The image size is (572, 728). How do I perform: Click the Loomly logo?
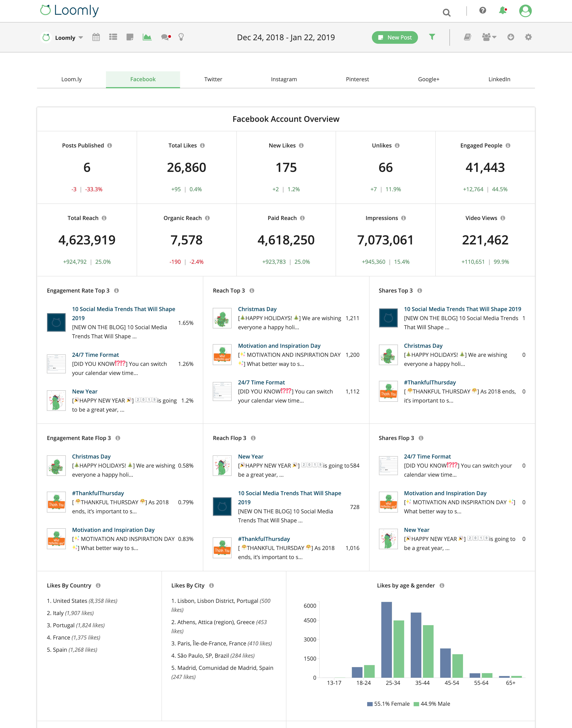pos(69,11)
